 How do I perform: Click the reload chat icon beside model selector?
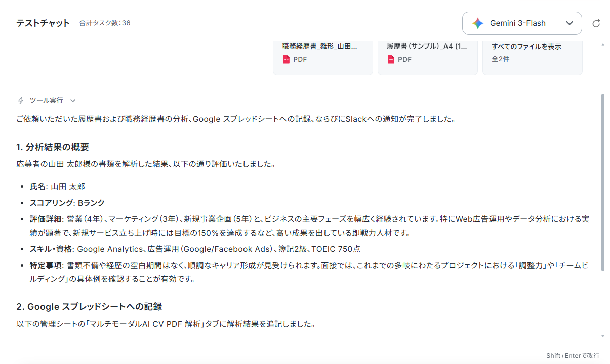tap(596, 23)
